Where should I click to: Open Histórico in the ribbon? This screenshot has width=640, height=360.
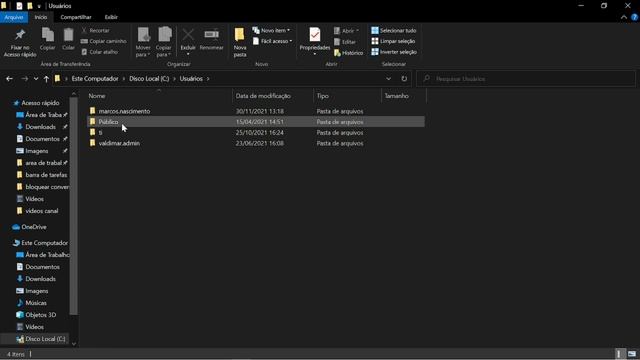pyautogui.click(x=348, y=53)
